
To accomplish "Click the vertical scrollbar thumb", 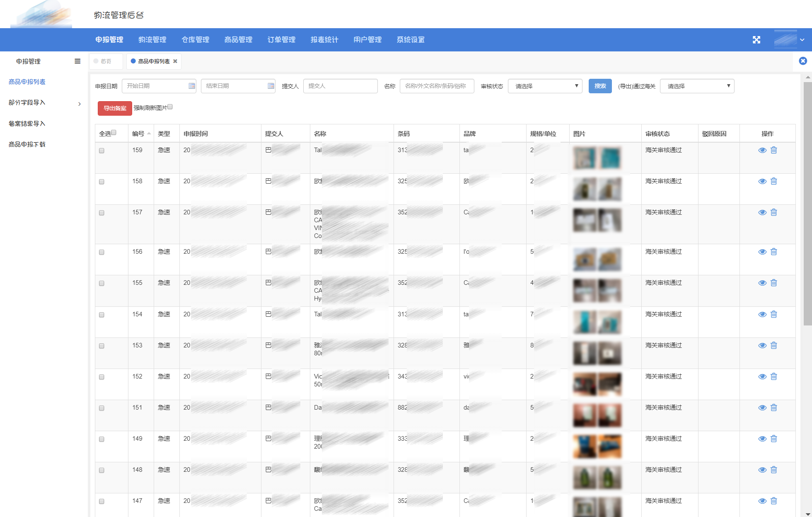I will coord(807,203).
